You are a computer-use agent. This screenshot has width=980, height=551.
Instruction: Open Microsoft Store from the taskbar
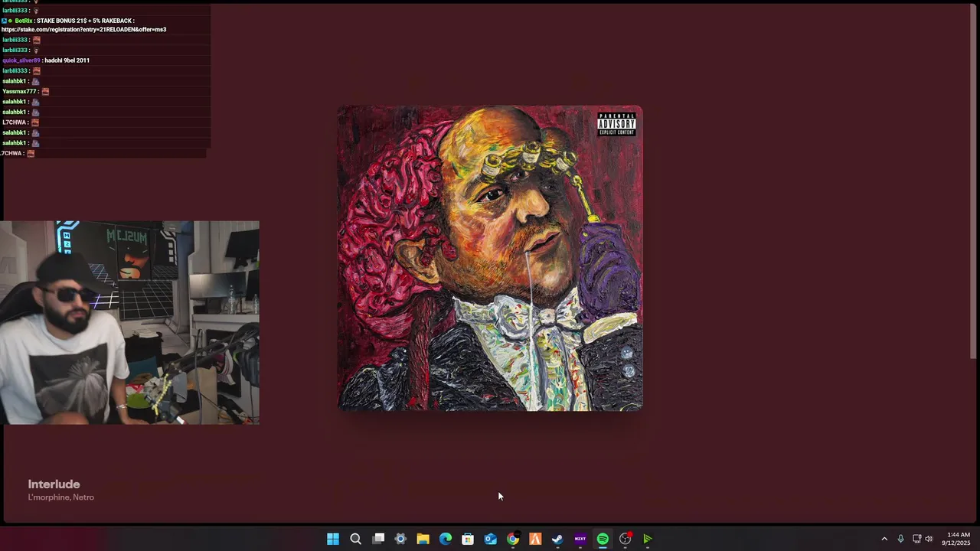468,539
